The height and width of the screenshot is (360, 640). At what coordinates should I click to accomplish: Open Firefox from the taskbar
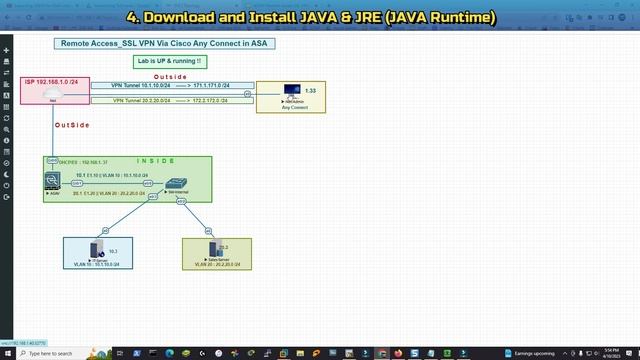398,353
